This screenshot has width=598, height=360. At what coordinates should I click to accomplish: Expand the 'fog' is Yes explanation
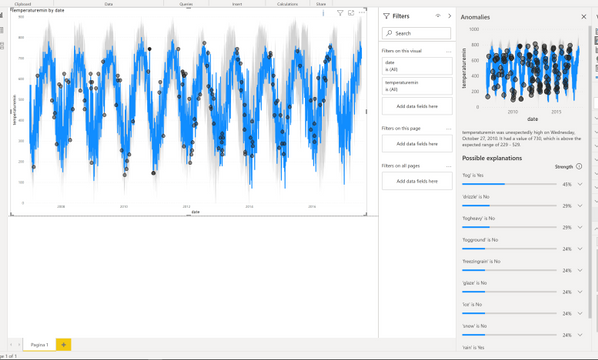click(x=580, y=184)
